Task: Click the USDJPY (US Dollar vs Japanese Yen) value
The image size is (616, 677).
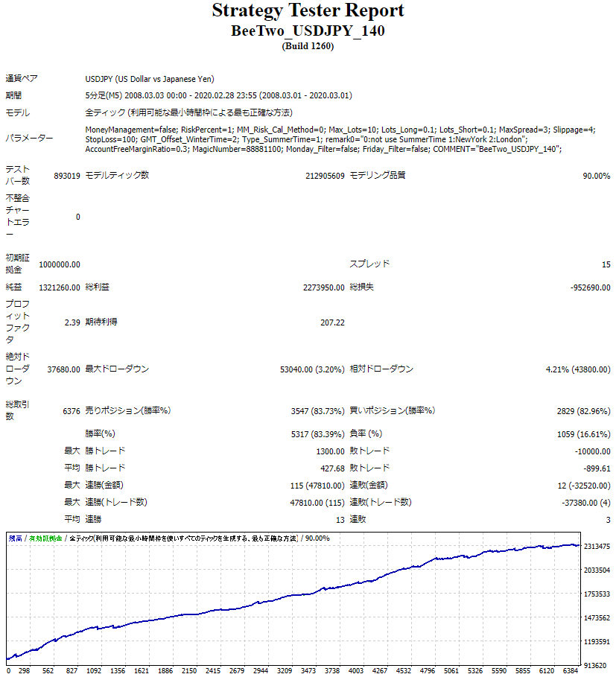Action: pyautogui.click(x=150, y=79)
